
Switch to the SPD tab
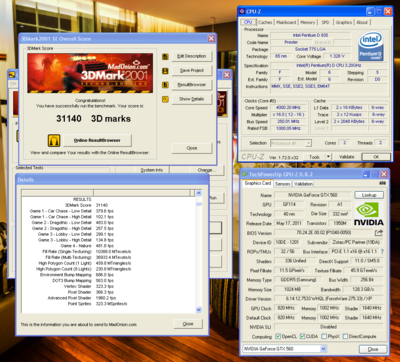point(325,22)
